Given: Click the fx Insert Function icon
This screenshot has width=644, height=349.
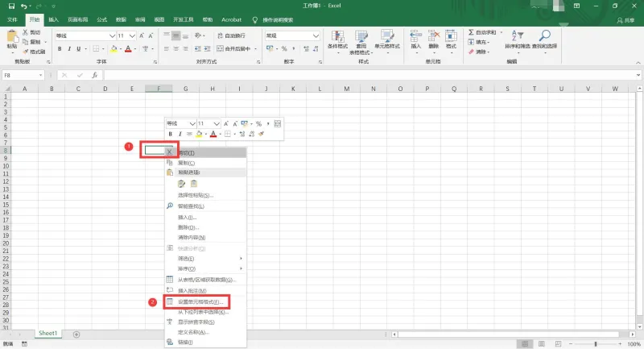Looking at the screenshot, I should pyautogui.click(x=94, y=75).
